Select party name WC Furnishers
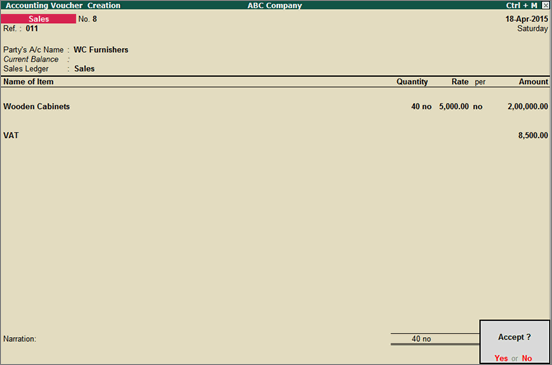 tap(101, 50)
